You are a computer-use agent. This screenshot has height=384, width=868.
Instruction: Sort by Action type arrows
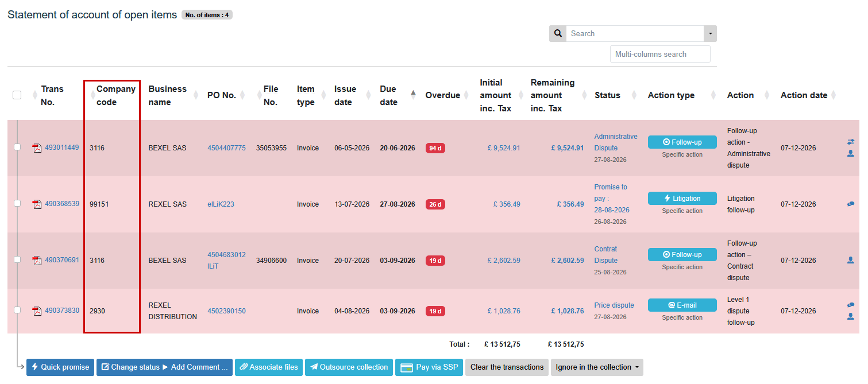tap(713, 95)
